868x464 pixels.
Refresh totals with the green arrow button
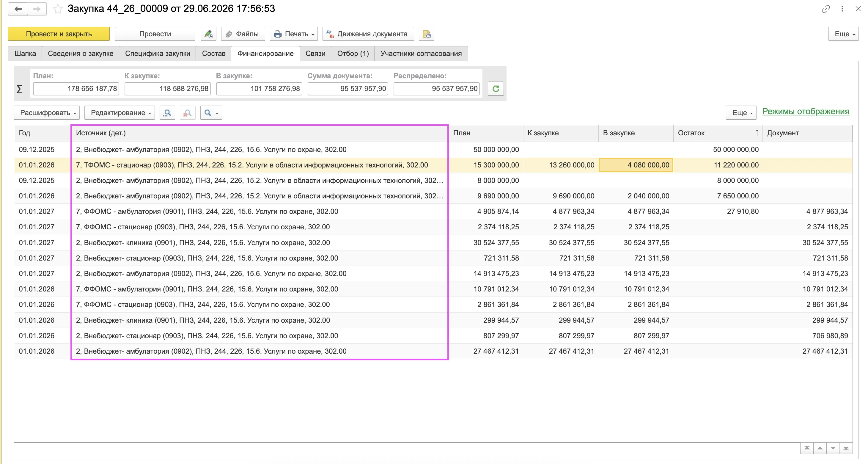pos(496,89)
